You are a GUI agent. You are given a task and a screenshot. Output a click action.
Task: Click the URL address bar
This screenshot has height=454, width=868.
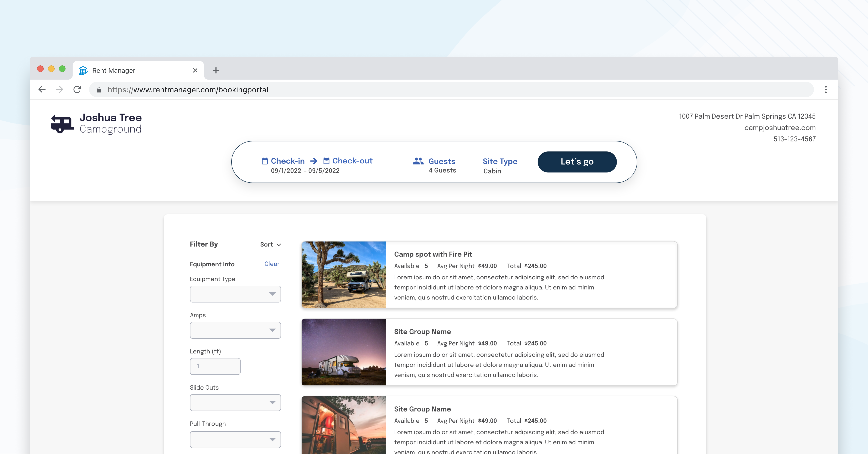pyautogui.click(x=451, y=90)
